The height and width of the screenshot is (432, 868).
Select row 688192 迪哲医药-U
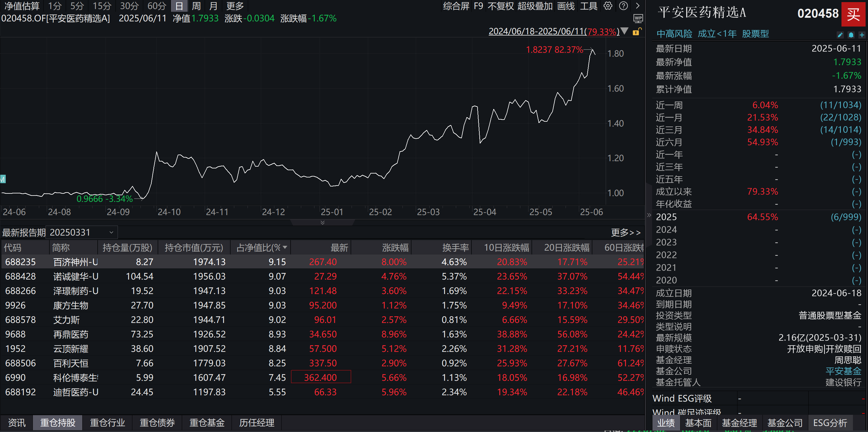[x=323, y=392]
